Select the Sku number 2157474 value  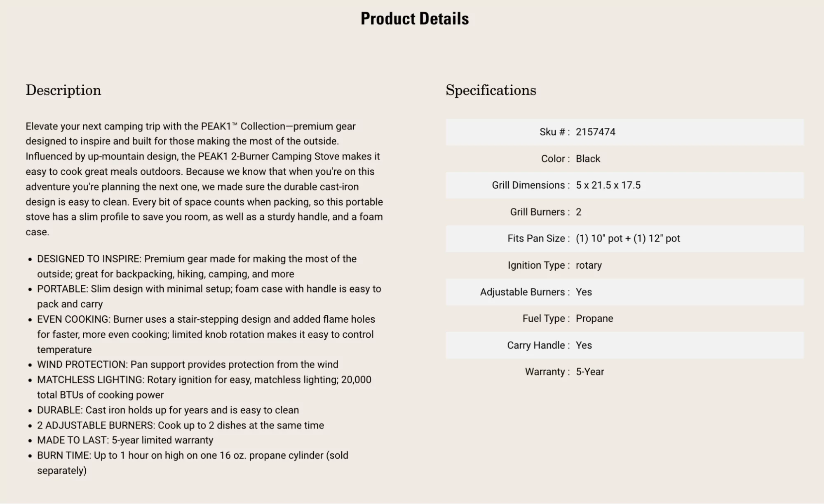(595, 132)
